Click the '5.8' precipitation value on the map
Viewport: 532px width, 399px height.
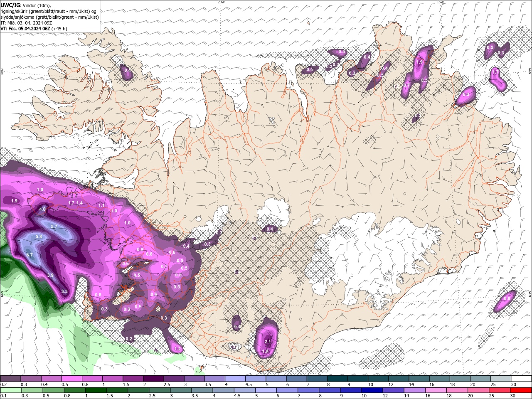(39, 236)
